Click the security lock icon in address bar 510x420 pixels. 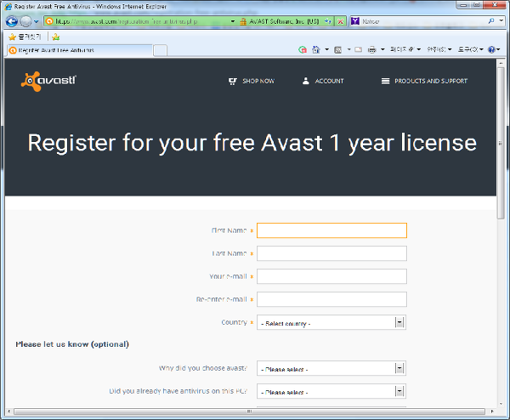pos(242,22)
